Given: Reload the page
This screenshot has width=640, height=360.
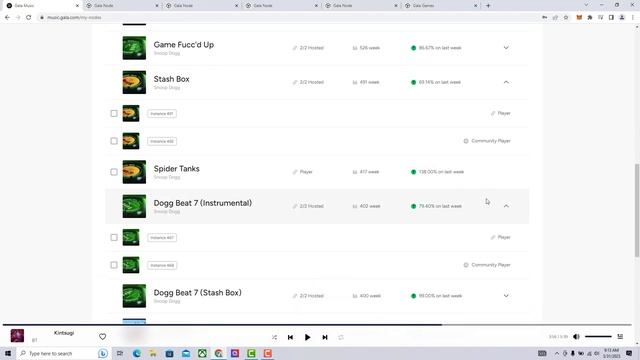Looking at the screenshot, I should (x=29, y=18).
